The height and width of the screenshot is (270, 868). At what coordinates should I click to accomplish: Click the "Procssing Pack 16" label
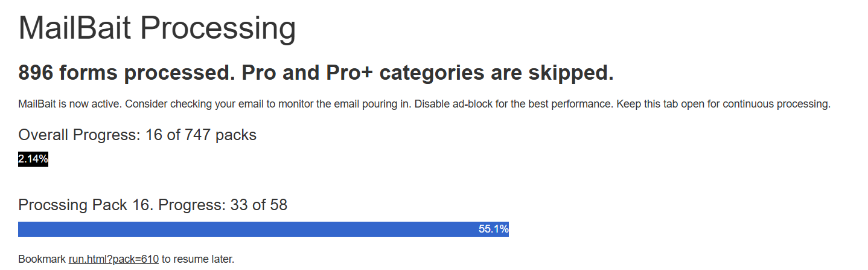coord(86,205)
